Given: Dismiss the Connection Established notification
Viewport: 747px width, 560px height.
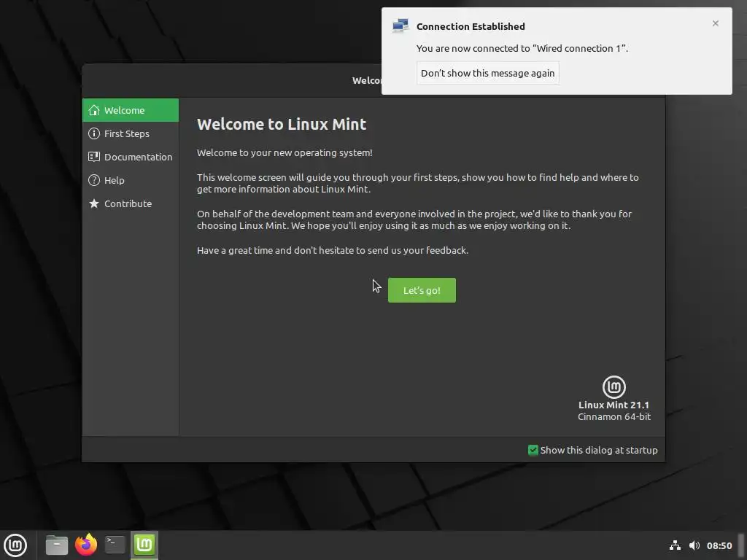Looking at the screenshot, I should [x=716, y=23].
